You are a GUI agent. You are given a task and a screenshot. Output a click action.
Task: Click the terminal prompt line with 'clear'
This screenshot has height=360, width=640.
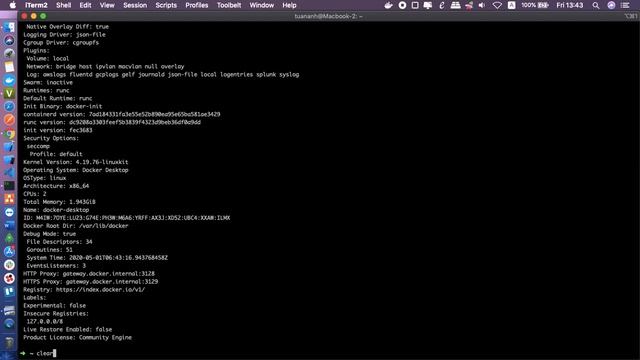pos(38,353)
